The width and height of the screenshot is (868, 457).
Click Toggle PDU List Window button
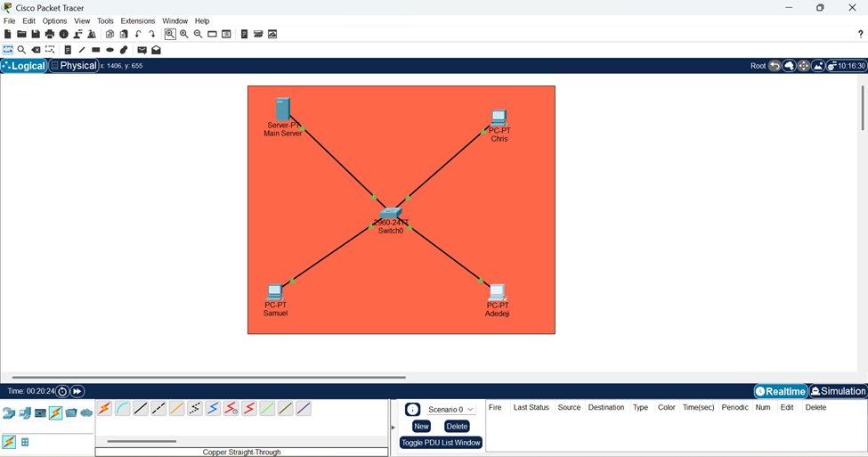[x=442, y=443]
